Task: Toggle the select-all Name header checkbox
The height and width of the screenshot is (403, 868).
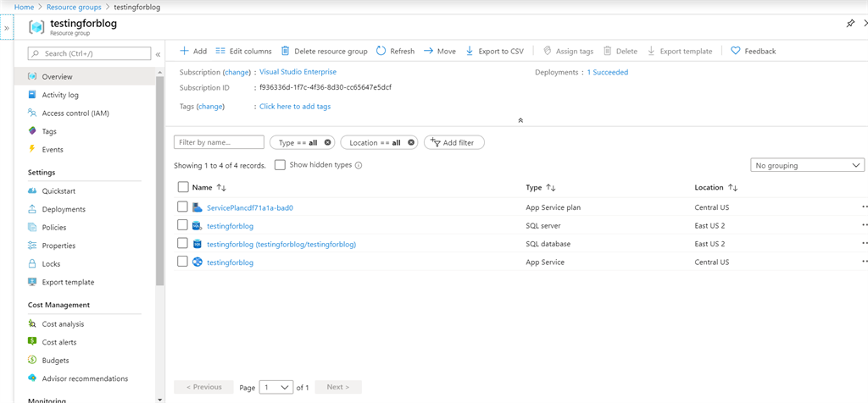Action: pyautogui.click(x=183, y=187)
